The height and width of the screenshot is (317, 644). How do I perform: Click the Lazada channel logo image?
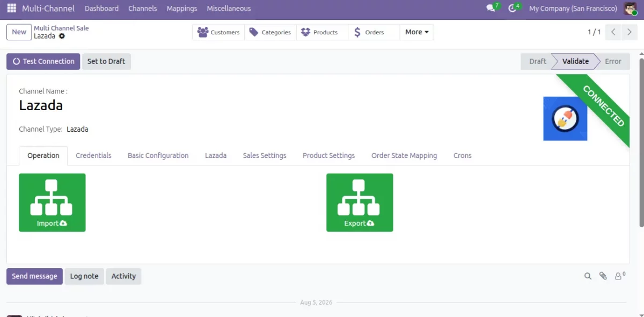coord(565,119)
